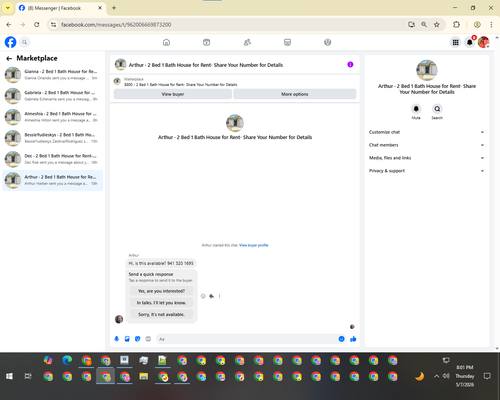Open the Chrome three-dot menu

491,25
